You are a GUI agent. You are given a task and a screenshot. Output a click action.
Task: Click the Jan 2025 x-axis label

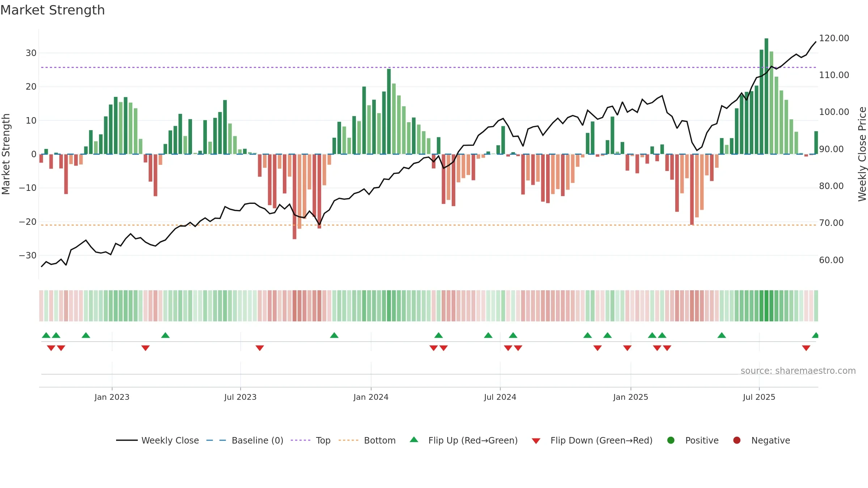point(631,397)
